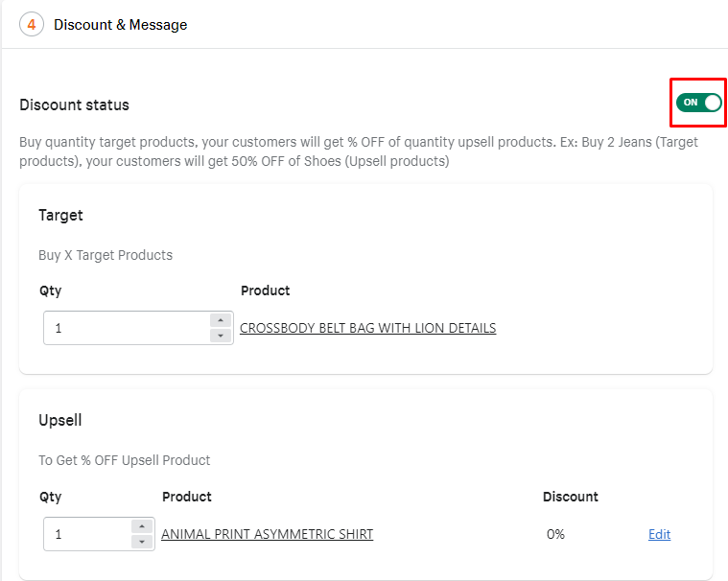Click the Discount & Message section header

point(121,25)
